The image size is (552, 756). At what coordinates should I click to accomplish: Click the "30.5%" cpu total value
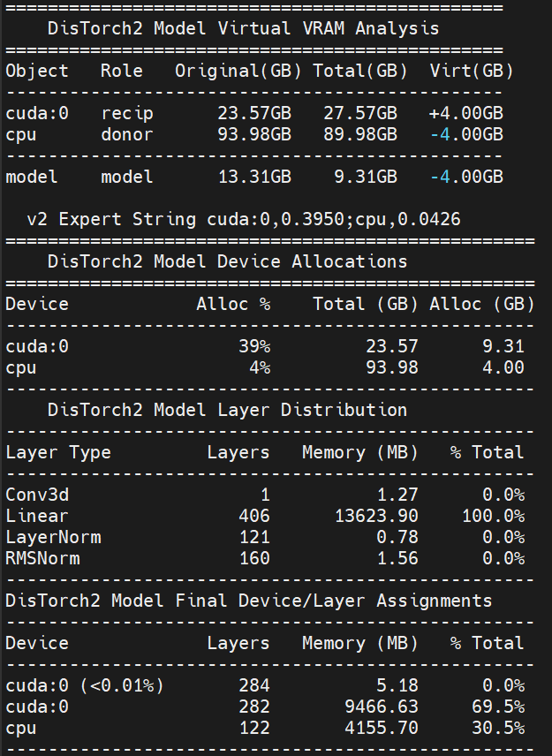tap(498, 728)
